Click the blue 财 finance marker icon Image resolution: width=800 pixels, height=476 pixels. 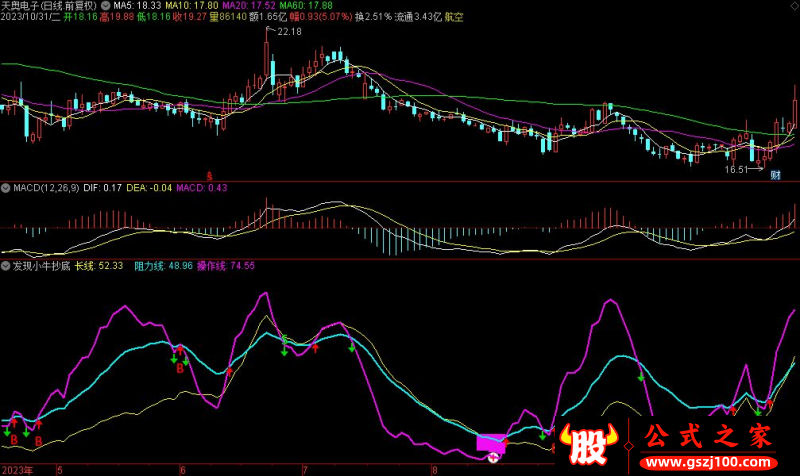tap(775, 173)
